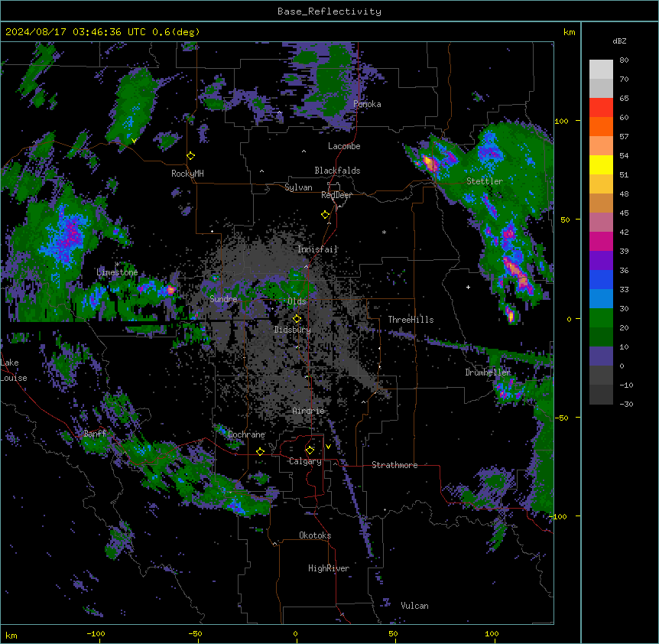Click the Olds city label
The width and height of the screenshot is (659, 644).
point(297,301)
